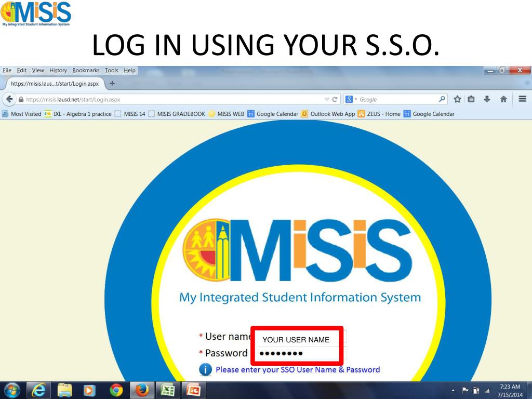Click the taskbar clock showing 7:23 AM
The height and width of the screenshot is (399, 532).
[510, 391]
